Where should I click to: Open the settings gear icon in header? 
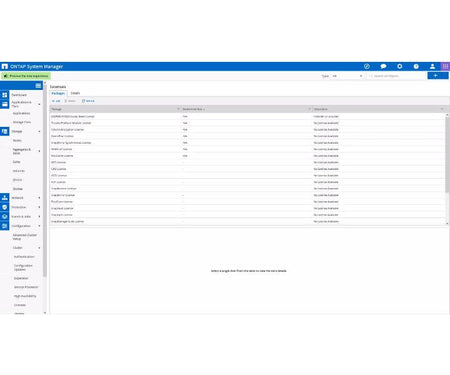click(400, 66)
